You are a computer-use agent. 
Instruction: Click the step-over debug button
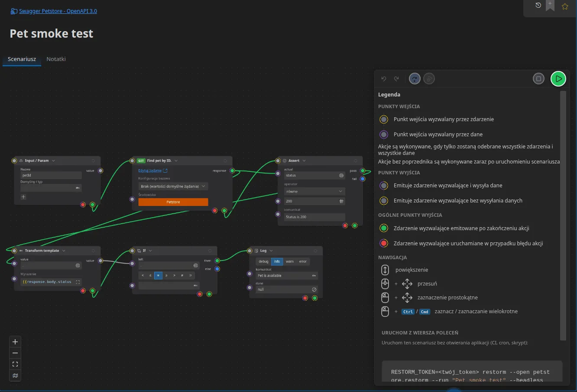point(415,79)
